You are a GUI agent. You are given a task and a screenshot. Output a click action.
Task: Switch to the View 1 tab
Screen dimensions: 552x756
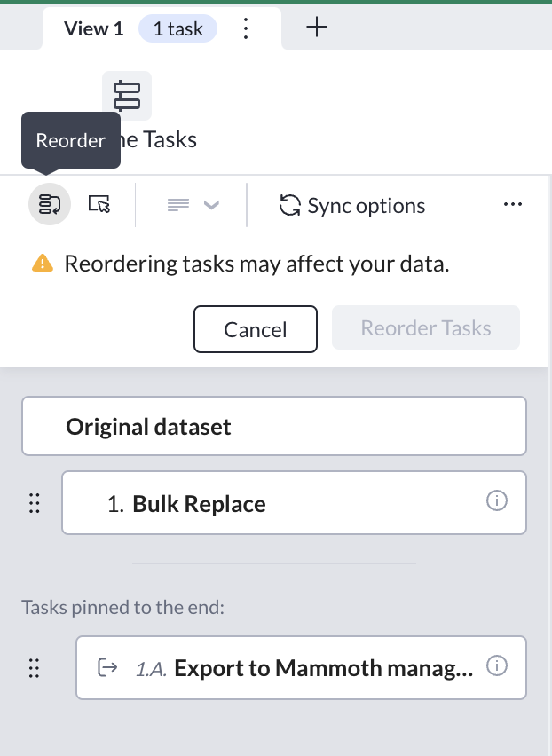click(93, 29)
